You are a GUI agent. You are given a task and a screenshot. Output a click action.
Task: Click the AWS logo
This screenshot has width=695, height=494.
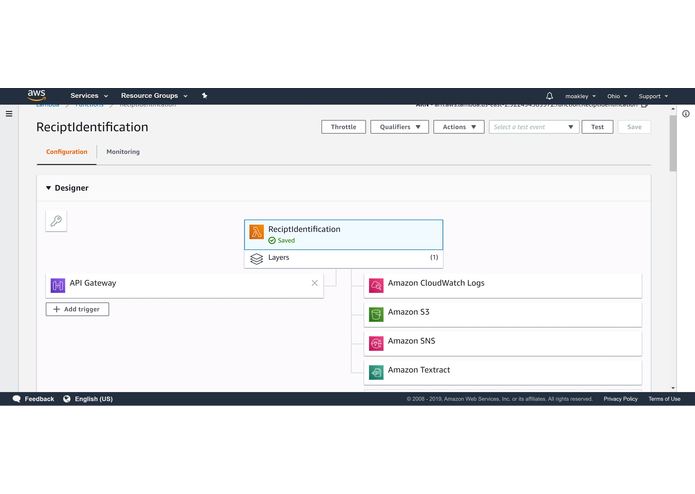coord(36,95)
